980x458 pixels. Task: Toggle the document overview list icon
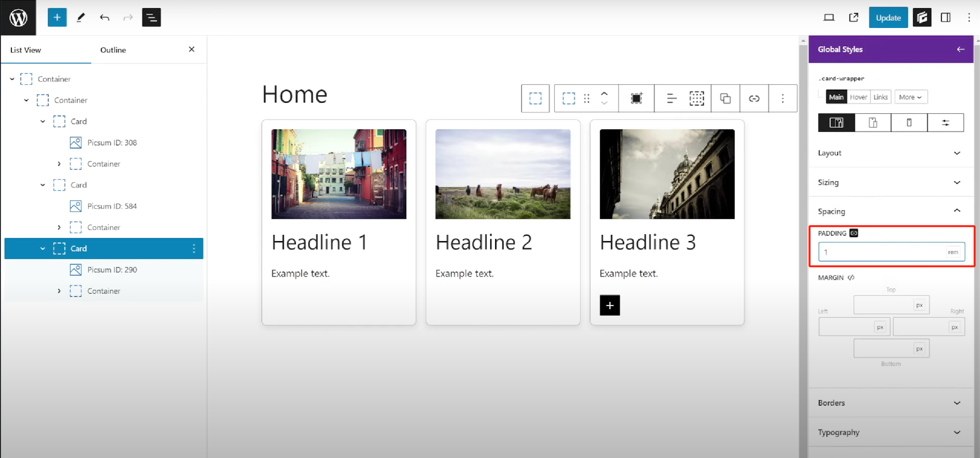(x=151, y=18)
